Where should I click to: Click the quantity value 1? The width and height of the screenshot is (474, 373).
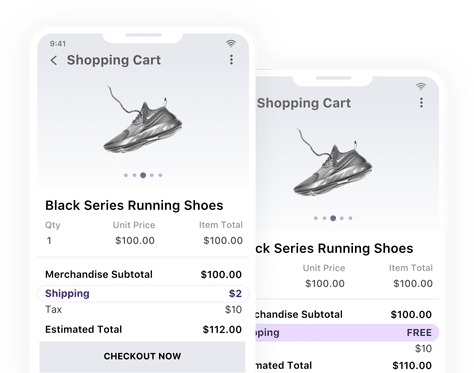point(49,240)
